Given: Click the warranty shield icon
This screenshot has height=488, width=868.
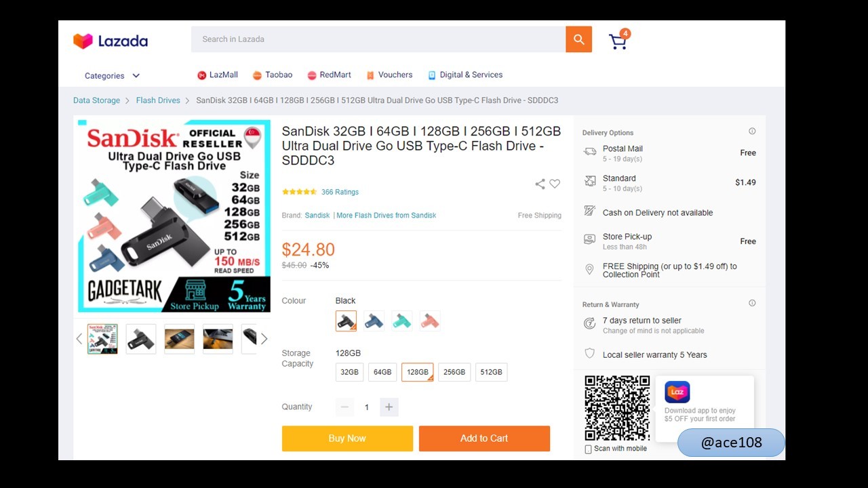Looking at the screenshot, I should [x=590, y=354].
